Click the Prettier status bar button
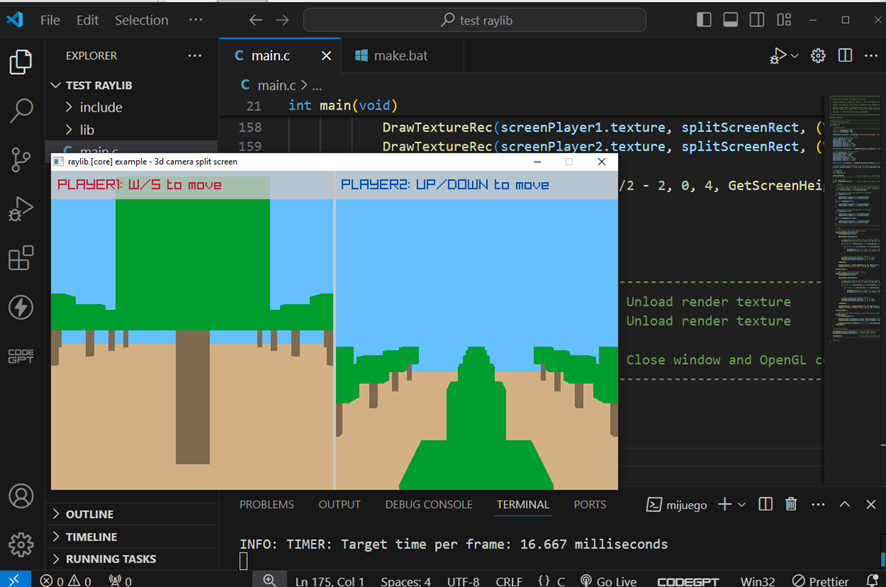The width and height of the screenshot is (886, 587). coord(820,580)
